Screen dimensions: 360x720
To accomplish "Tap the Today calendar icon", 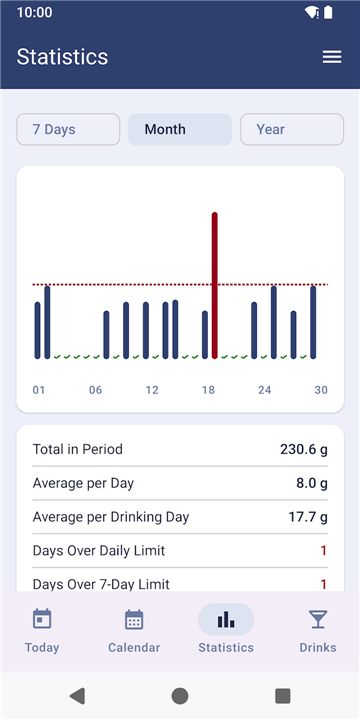I will click(x=42, y=619).
